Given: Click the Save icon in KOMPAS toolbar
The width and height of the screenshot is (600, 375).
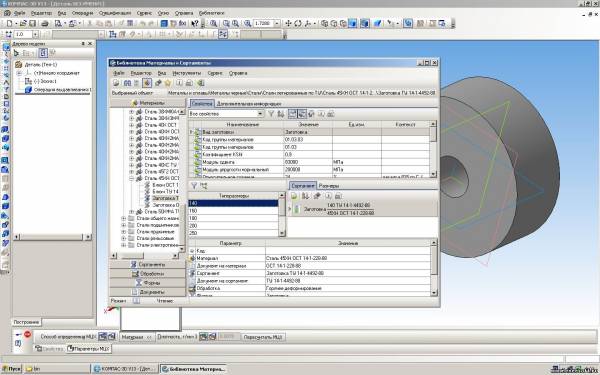Looking at the screenshot, I should pos(32,23).
